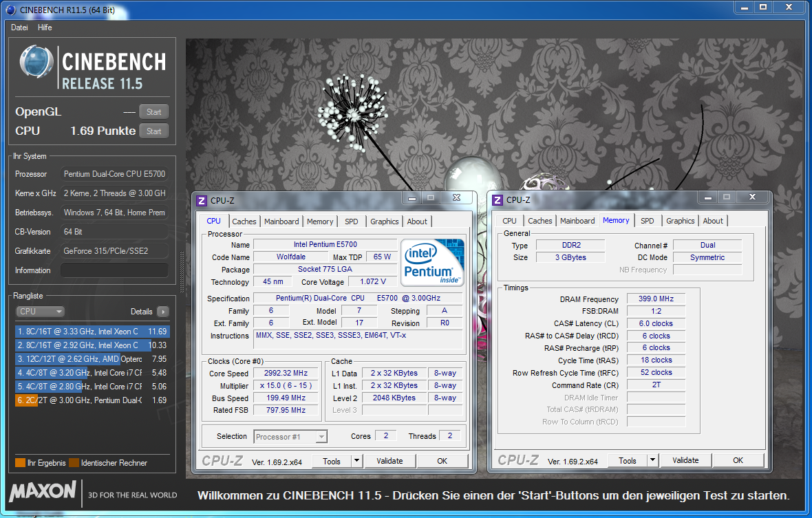
Task: Click the Intel Pentium inside logo
Action: coord(432,262)
